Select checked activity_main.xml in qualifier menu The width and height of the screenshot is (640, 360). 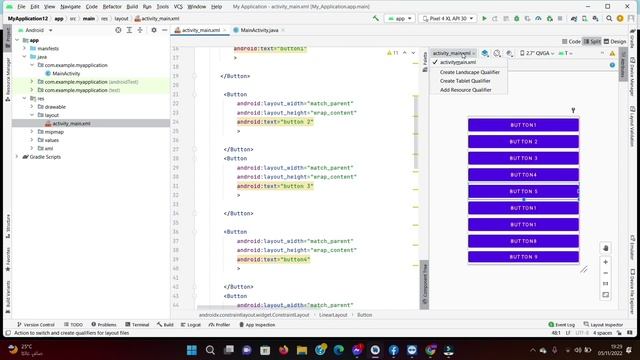pos(457,62)
